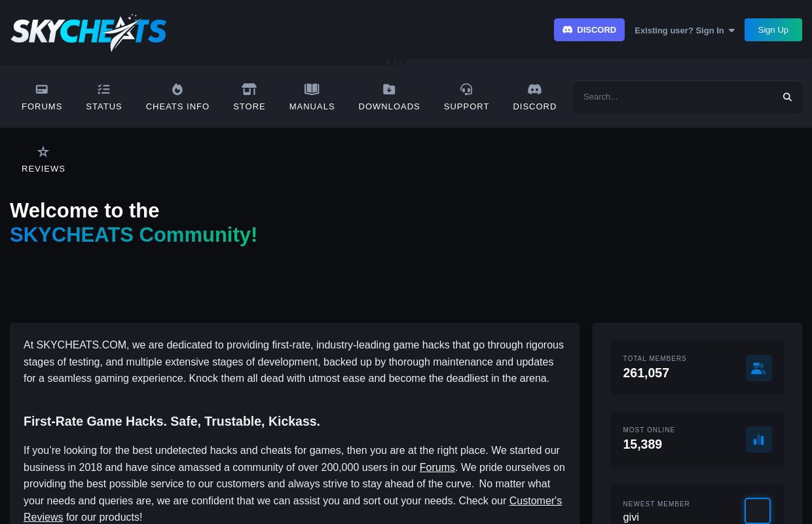Click the TOTAL MEMBERS label
Screen dimensions: 812x524
(x=655, y=359)
